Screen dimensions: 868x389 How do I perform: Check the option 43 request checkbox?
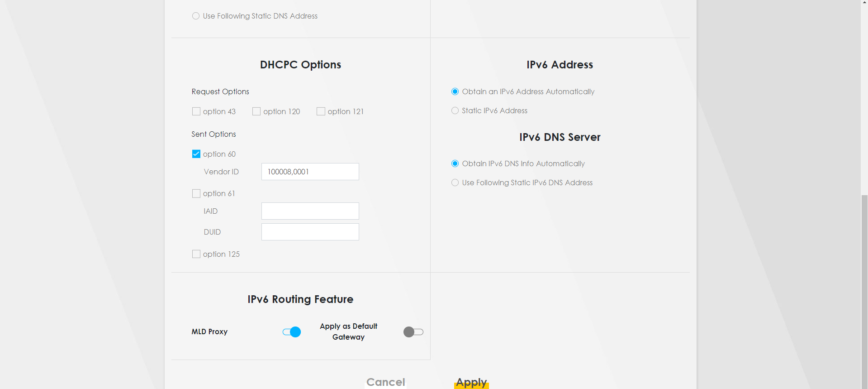point(196,111)
